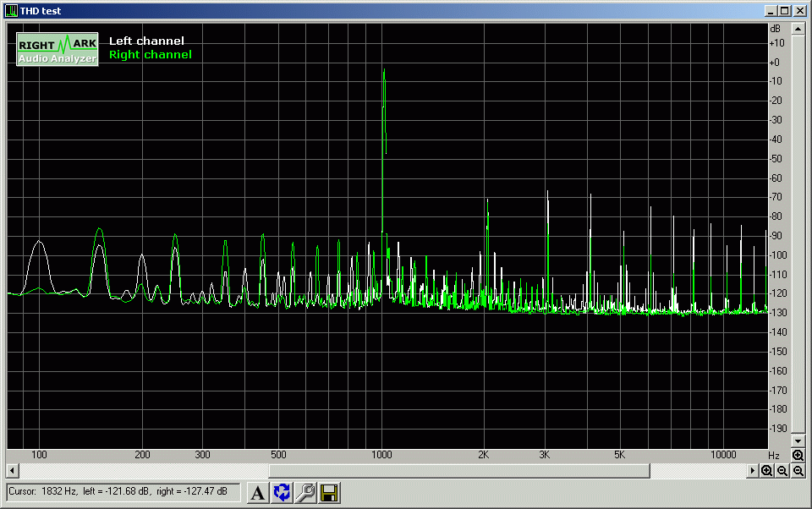Zoom in the frequency axis with the plus magnifier beside the horizontal scrollbar

767,471
